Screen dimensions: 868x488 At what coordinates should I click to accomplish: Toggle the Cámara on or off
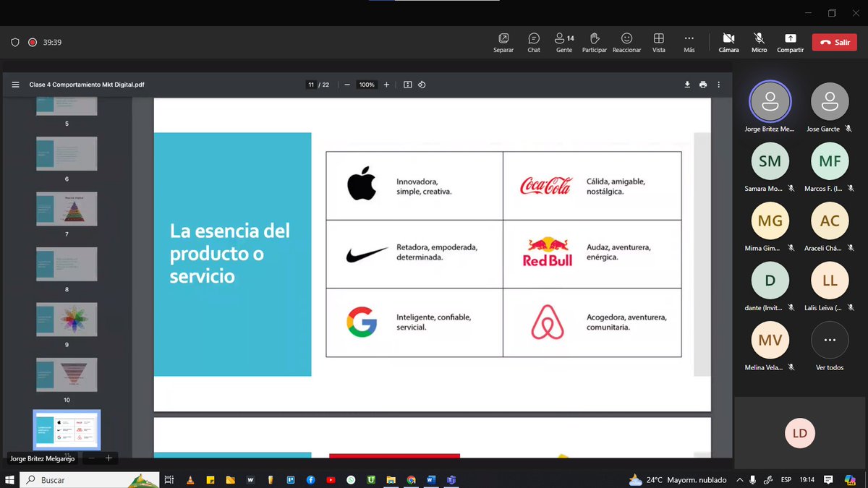[728, 43]
